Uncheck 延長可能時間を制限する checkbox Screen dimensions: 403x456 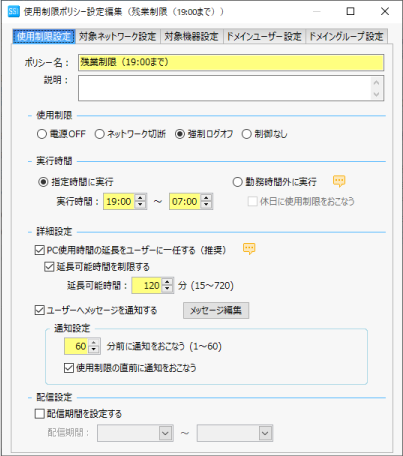tap(49, 267)
